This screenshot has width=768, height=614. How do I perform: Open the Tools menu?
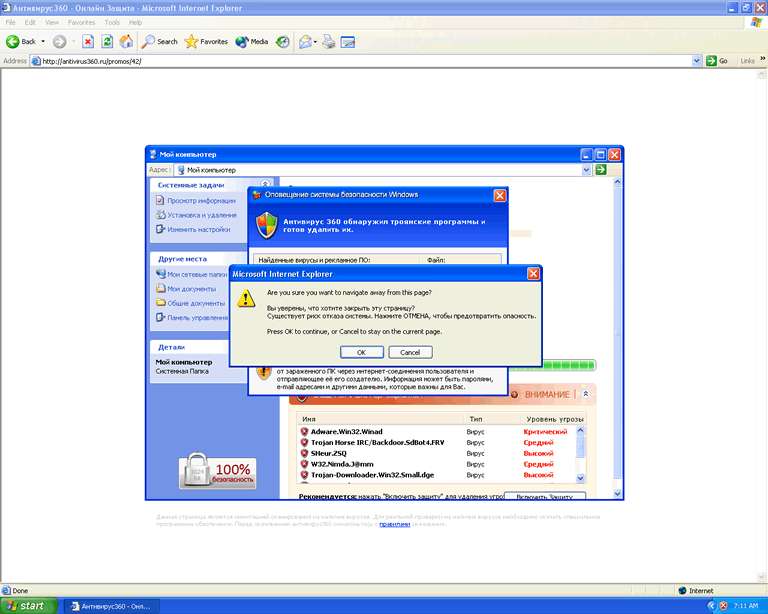point(112,21)
